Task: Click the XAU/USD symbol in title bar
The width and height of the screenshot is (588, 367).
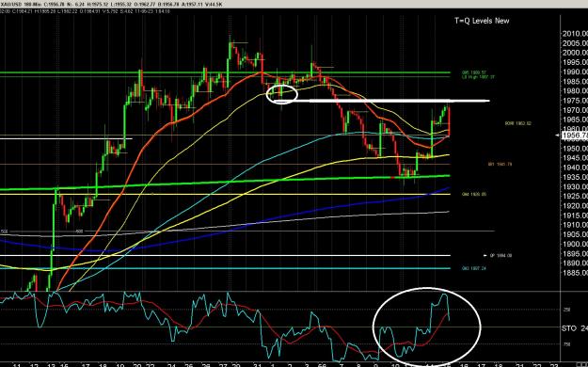Action: (x=11, y=4)
